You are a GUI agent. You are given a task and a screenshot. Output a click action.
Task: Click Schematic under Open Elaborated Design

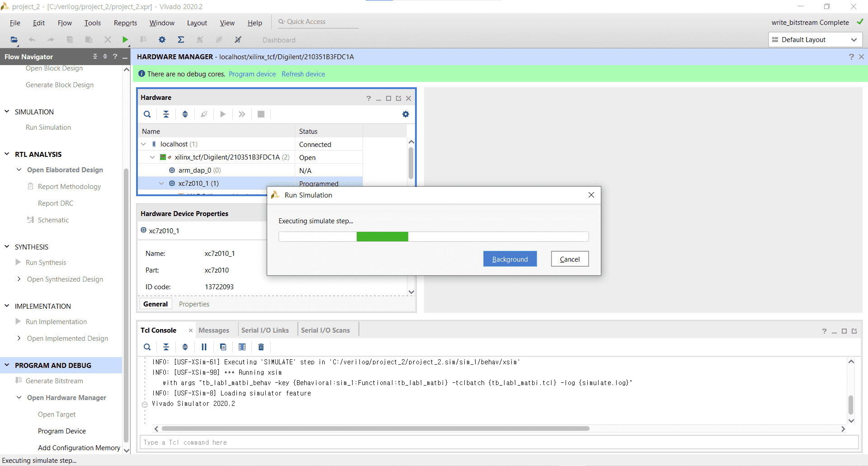coord(53,220)
